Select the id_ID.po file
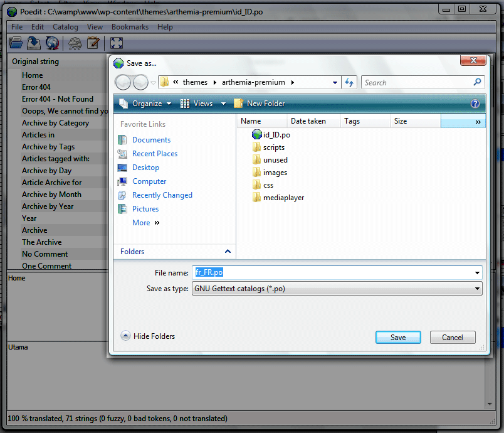The width and height of the screenshot is (504, 433). (x=276, y=135)
